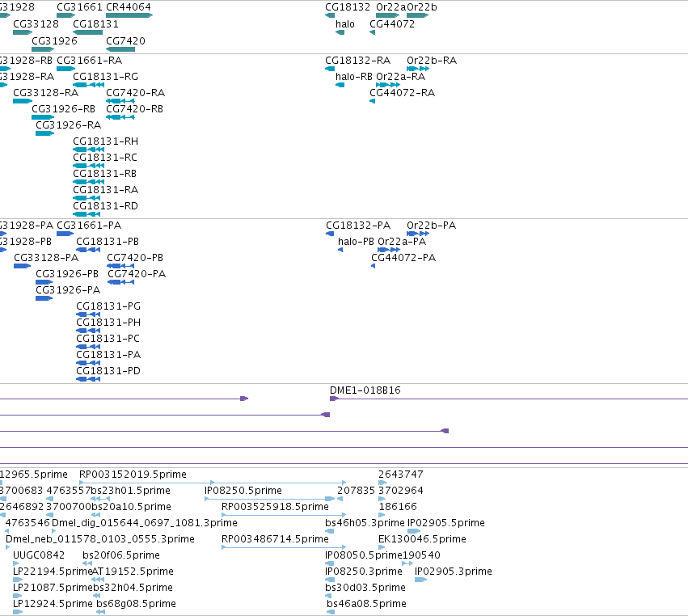The width and height of the screenshot is (688, 616).
Task: Select the Or22b-PA protein label
Action: point(432,226)
